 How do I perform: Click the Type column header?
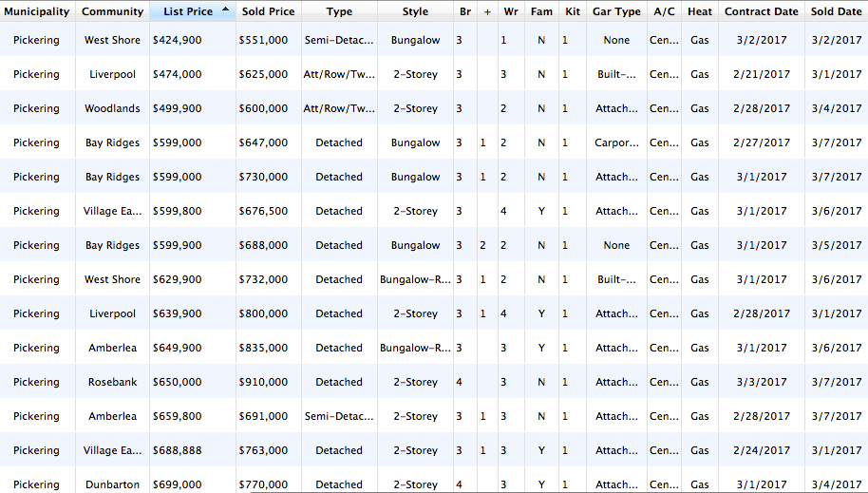pos(339,12)
